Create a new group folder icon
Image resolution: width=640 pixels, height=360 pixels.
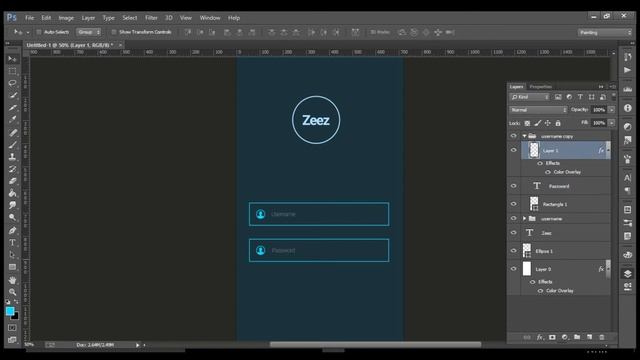click(x=577, y=337)
